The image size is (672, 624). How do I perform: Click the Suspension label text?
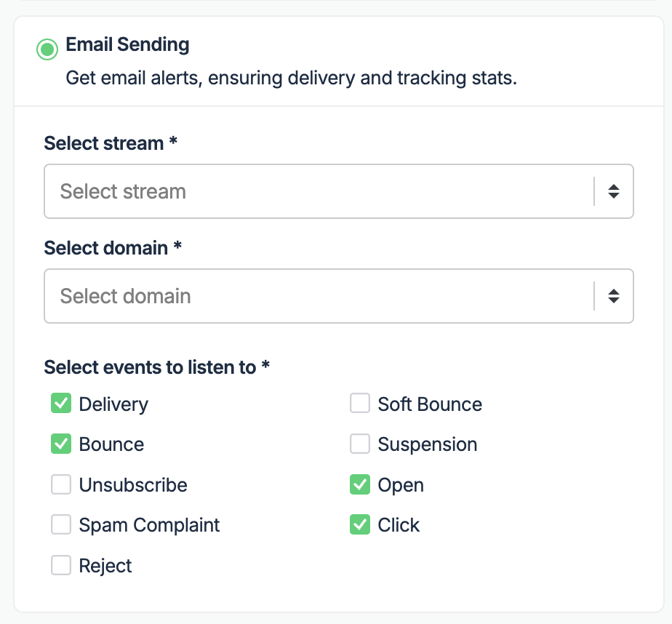(428, 444)
